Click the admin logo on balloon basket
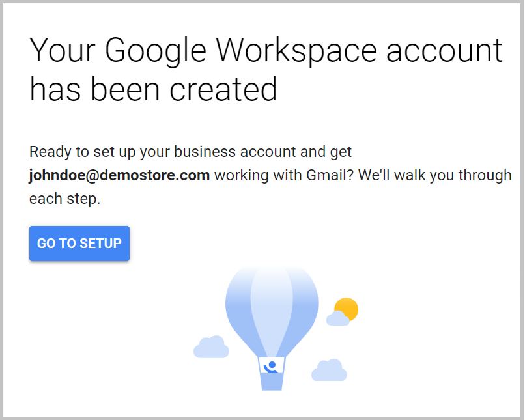 [272, 366]
